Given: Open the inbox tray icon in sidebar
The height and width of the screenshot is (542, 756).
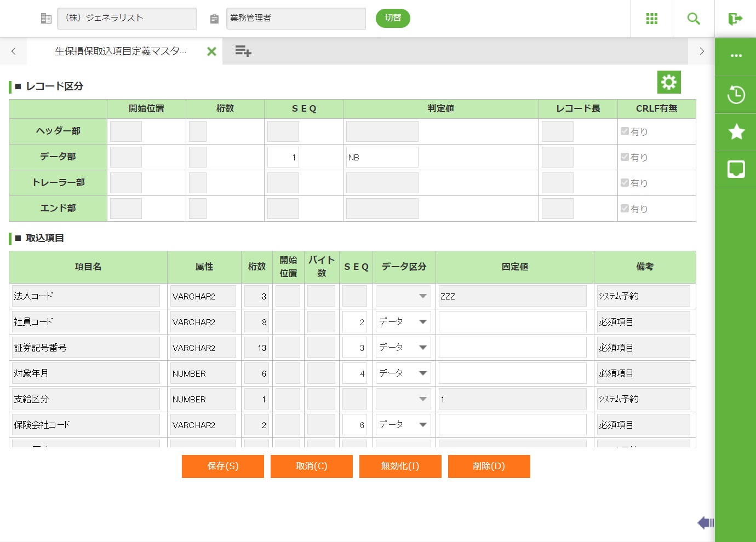Looking at the screenshot, I should point(736,169).
